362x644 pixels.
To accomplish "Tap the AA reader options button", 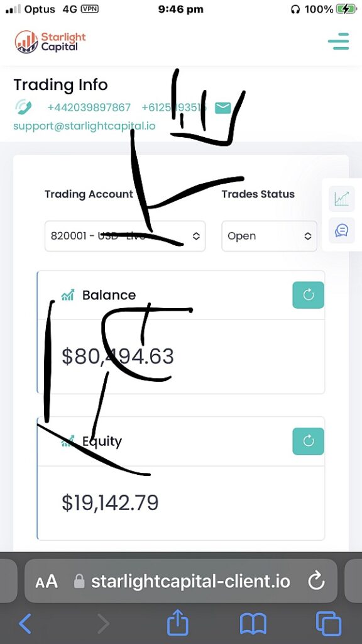I will 47,582.
